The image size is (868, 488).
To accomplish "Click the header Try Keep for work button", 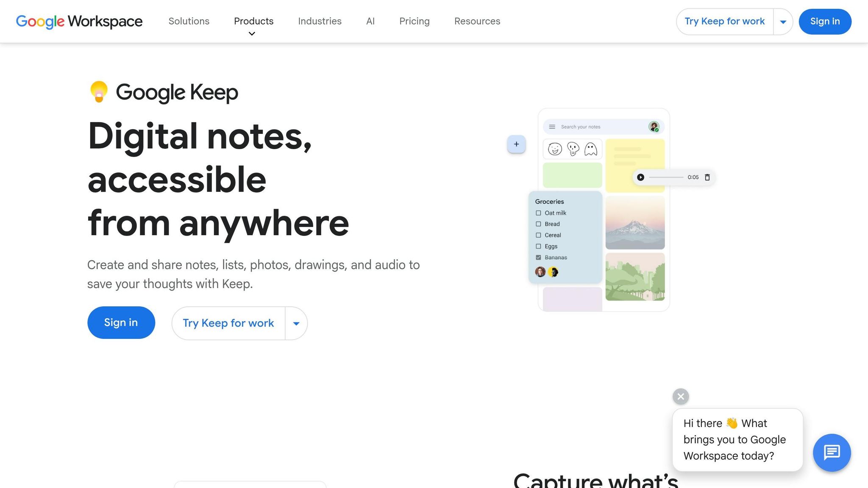I will [x=725, y=22].
